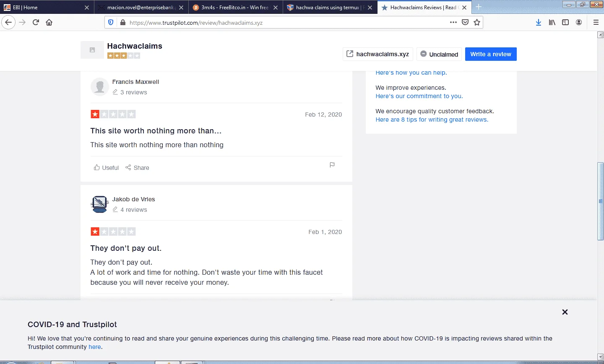This screenshot has width=604, height=364.
Task: Open the Firefox hamburger menu
Action: [x=596, y=23]
